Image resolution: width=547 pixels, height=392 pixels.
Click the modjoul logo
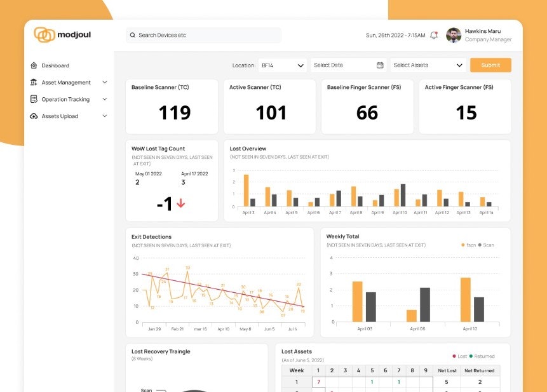(62, 34)
